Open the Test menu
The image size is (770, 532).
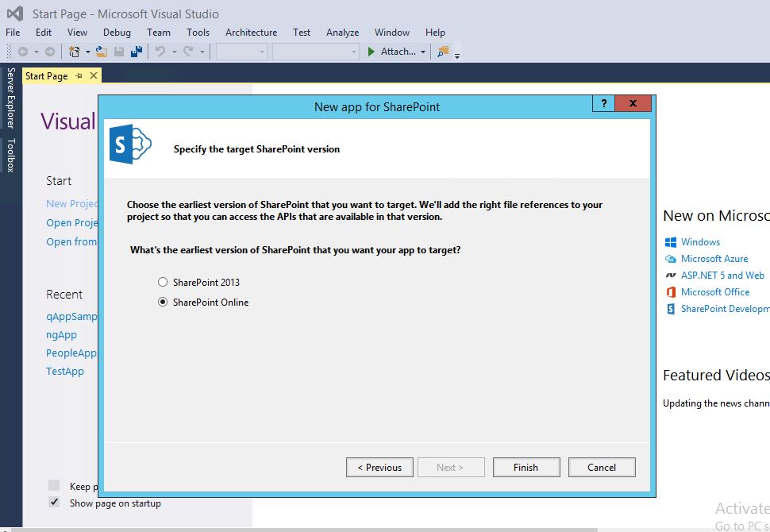302,33
